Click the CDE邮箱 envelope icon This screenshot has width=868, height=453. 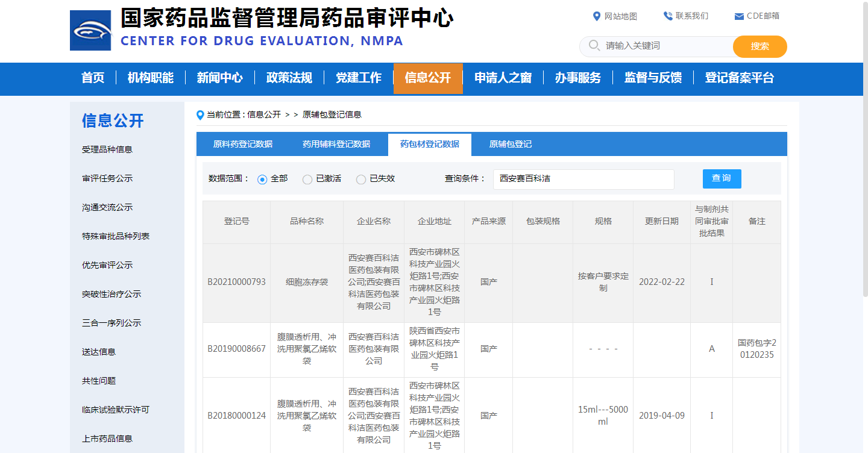(739, 17)
